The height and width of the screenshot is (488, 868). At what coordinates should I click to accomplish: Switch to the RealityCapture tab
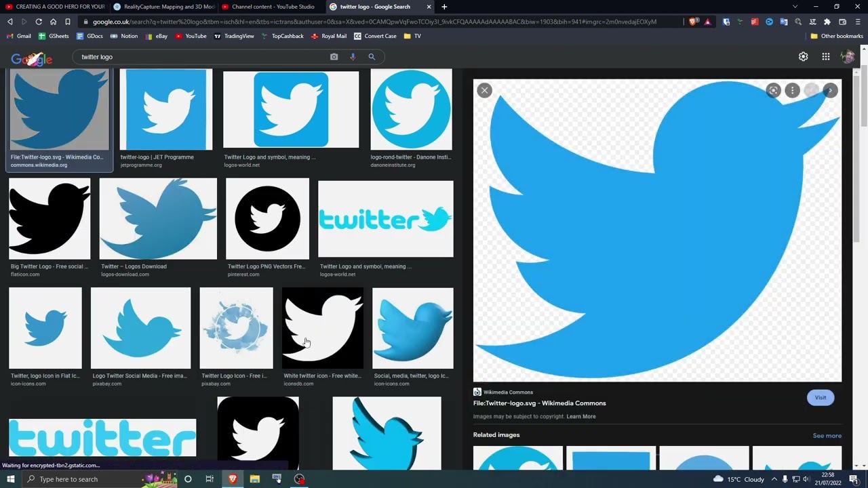[163, 7]
